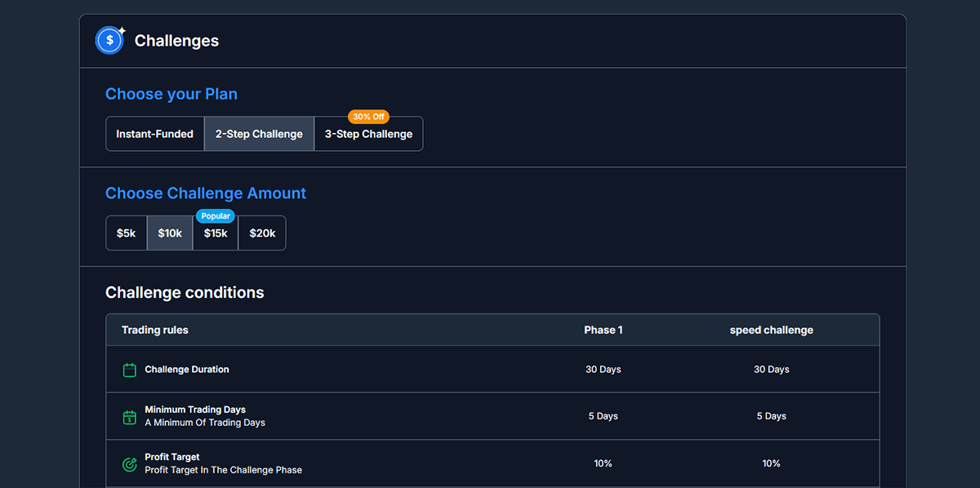Click the Minimum Trading Days row title
The image size is (980, 488).
[x=195, y=410]
